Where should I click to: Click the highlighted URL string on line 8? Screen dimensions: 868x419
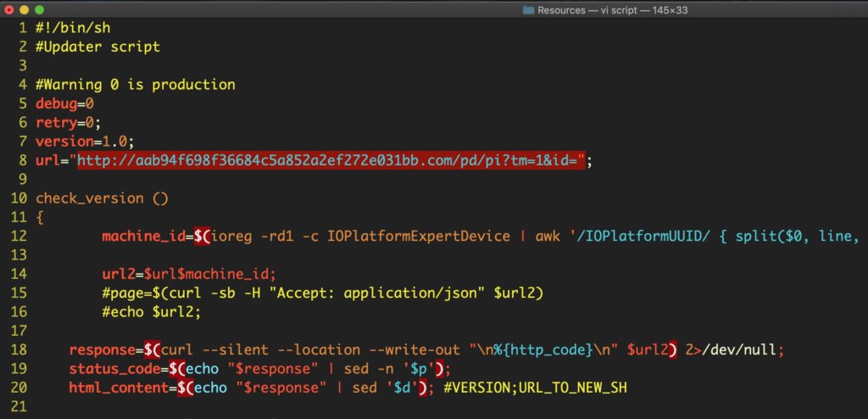tap(331, 160)
